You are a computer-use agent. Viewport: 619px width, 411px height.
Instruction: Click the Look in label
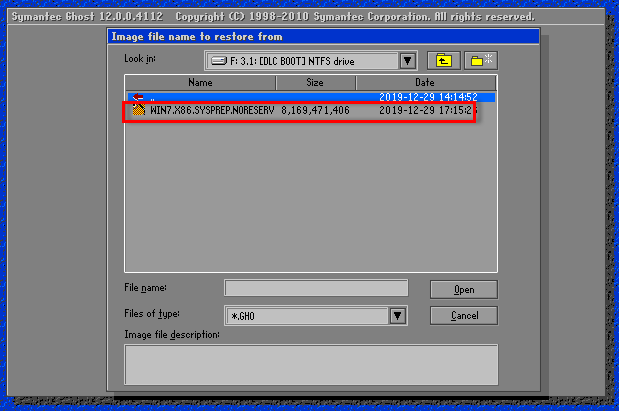[140, 59]
